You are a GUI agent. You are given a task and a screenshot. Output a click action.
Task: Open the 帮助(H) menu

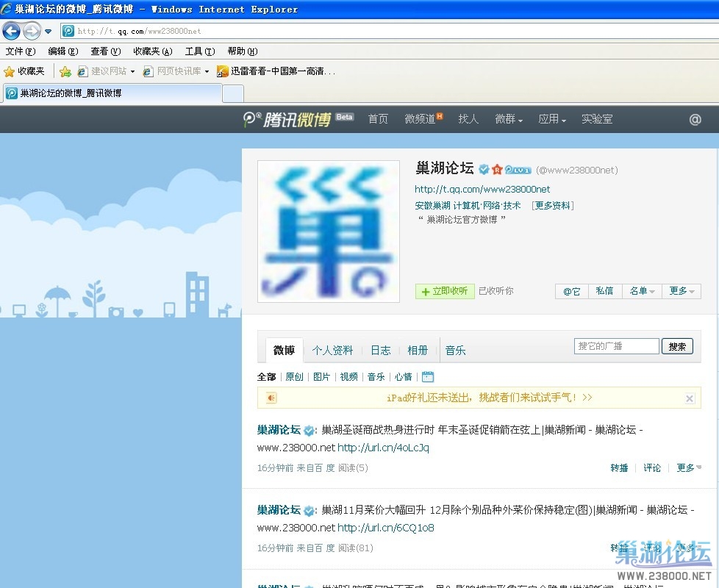tap(242, 51)
